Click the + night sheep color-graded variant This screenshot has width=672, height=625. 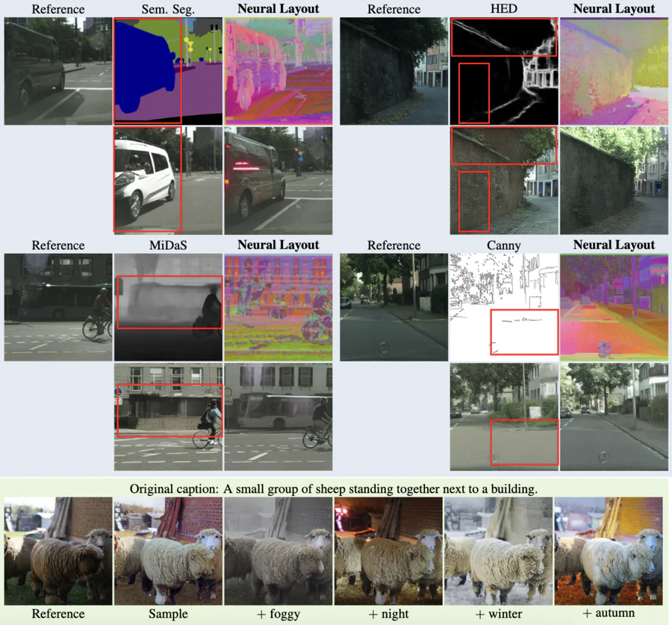pyautogui.click(x=388, y=550)
